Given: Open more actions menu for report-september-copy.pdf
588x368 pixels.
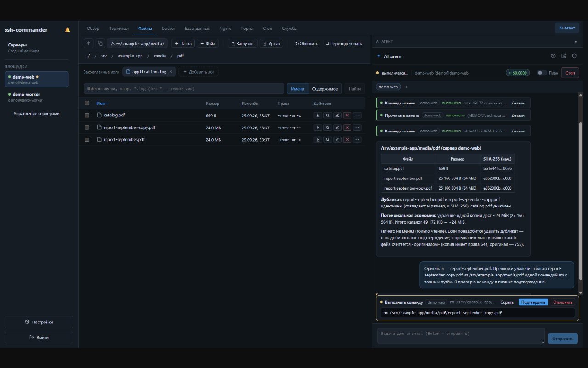Looking at the screenshot, I should pos(357,127).
